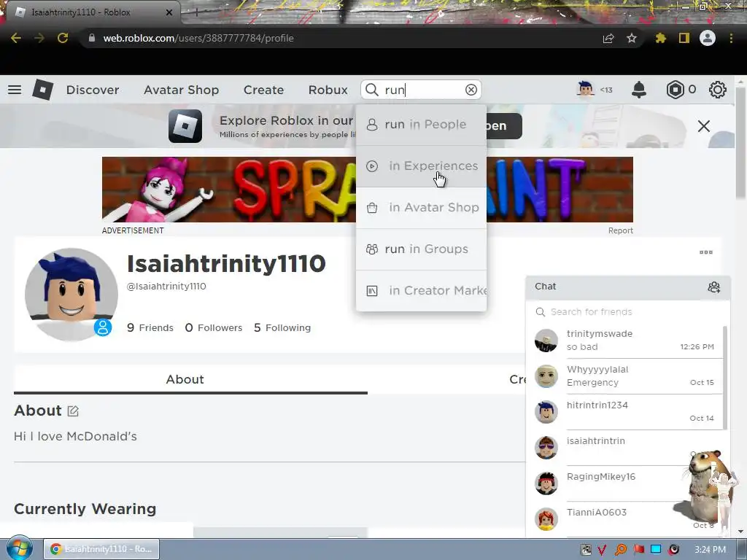This screenshot has width=747, height=560.
Task: Click the Windows Start button
Action: [18, 548]
